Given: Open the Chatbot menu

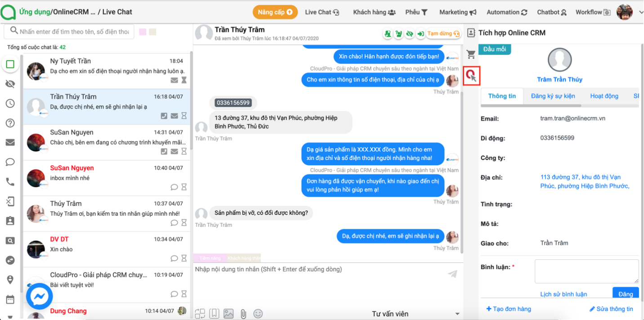Looking at the screenshot, I should click(x=552, y=12).
